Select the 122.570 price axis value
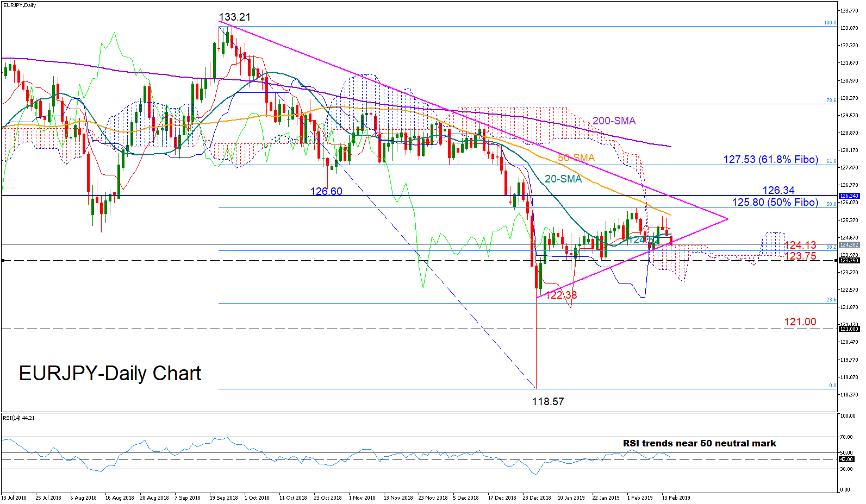The height and width of the screenshot is (504, 866). 849,289
